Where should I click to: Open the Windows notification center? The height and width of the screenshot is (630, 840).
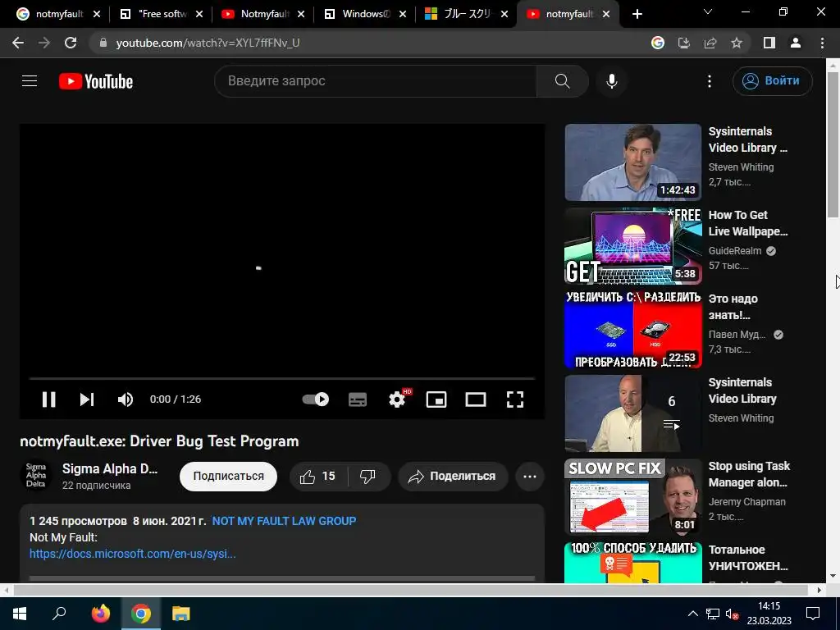(813, 614)
